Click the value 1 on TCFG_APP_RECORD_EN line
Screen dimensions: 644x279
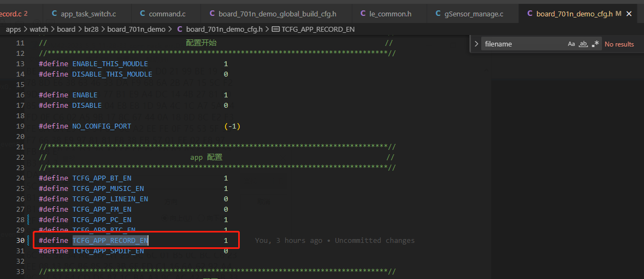point(226,240)
